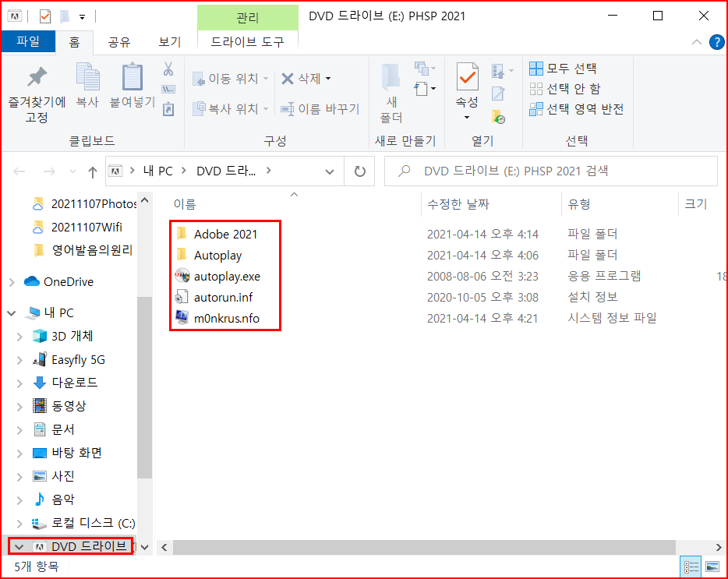Collapse the 내 PC tree node

click(12, 313)
